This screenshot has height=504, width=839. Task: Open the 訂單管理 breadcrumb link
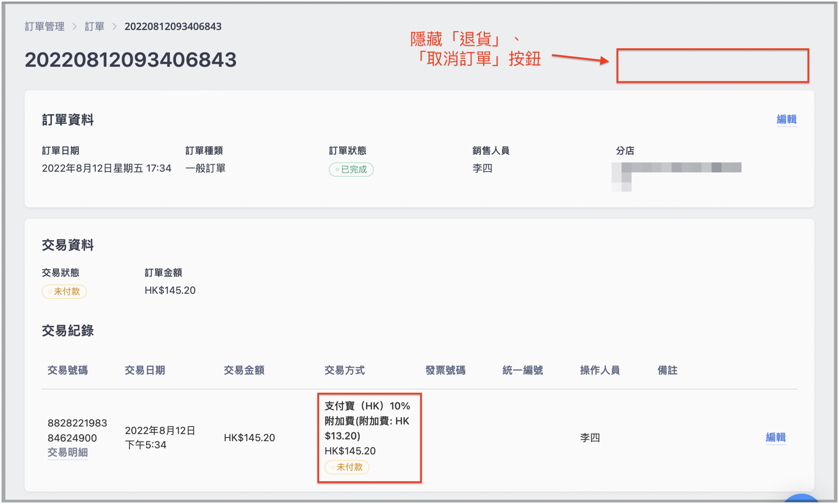pos(44,26)
